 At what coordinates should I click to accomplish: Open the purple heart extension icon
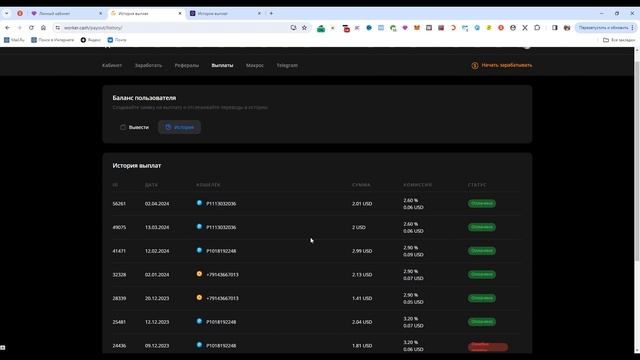[x=405, y=28]
